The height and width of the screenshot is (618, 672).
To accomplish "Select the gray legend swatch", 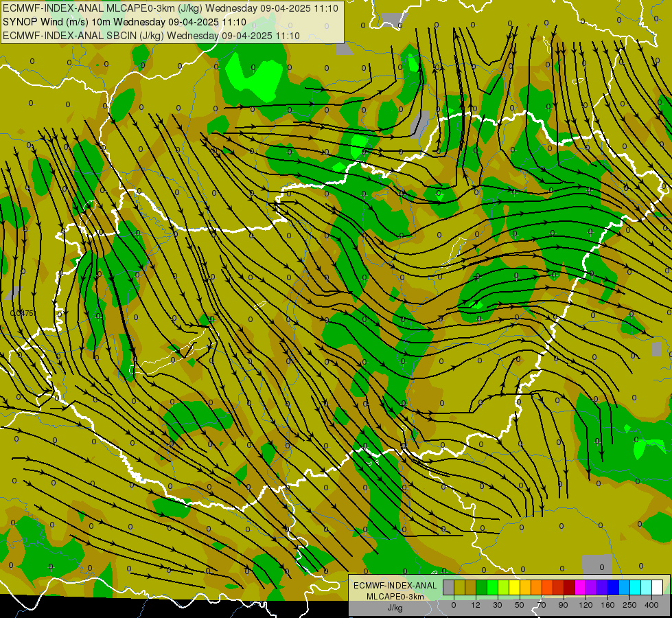I will (449, 587).
